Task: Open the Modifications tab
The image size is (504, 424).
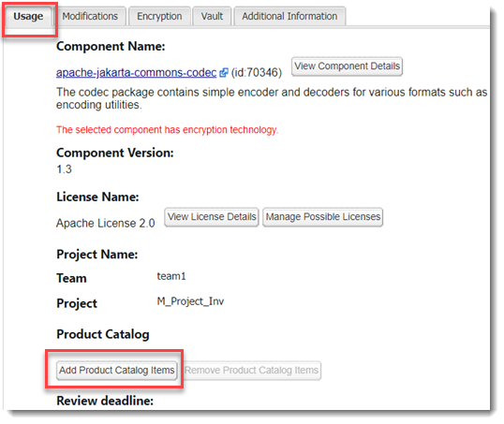Action: [90, 16]
